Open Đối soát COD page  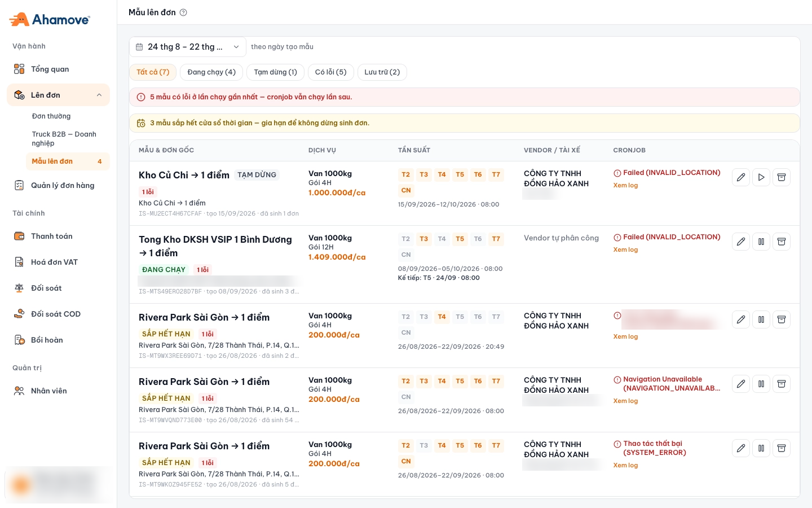(x=58, y=314)
